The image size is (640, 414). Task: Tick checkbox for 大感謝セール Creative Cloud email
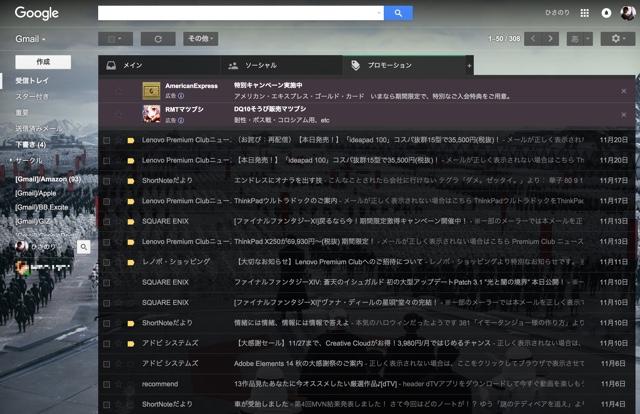click(x=107, y=344)
